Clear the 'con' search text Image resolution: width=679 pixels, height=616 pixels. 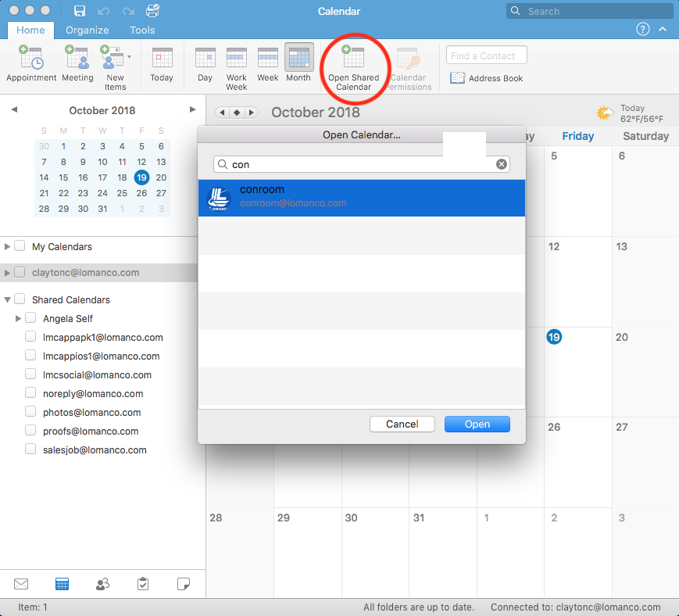[502, 164]
